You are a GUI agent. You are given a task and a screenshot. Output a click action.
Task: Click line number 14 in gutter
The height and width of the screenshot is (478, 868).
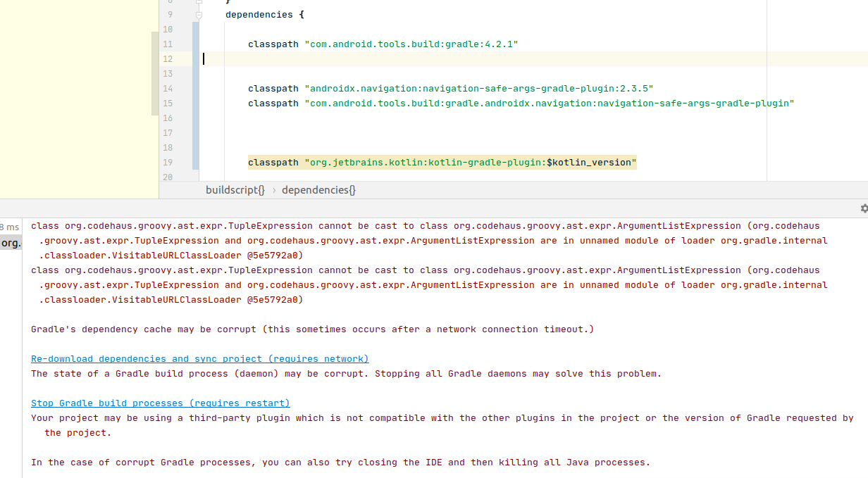pyautogui.click(x=167, y=89)
